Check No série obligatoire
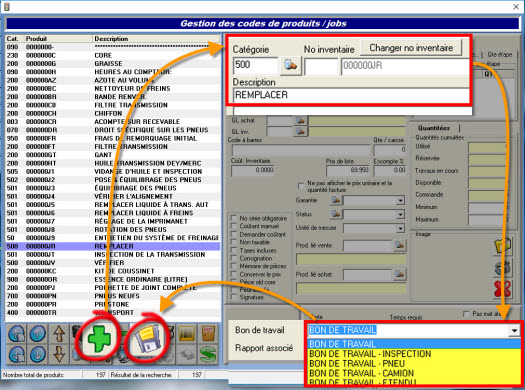The image size is (525, 390). coord(234,218)
